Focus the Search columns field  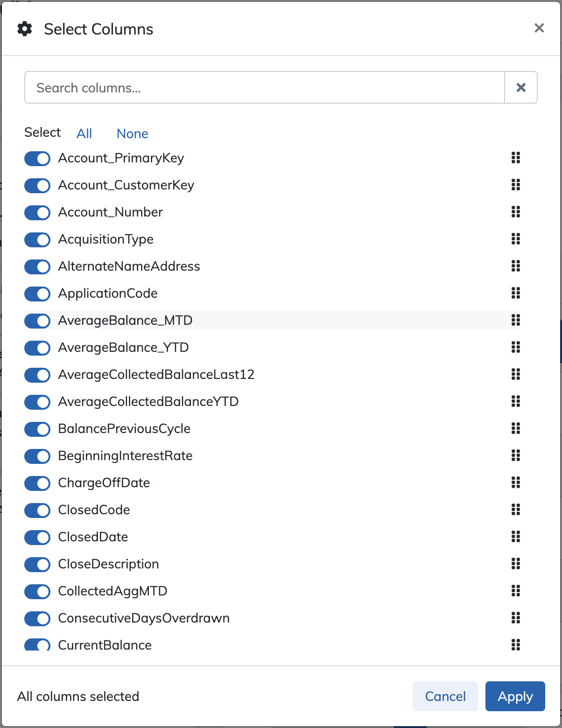[265, 87]
